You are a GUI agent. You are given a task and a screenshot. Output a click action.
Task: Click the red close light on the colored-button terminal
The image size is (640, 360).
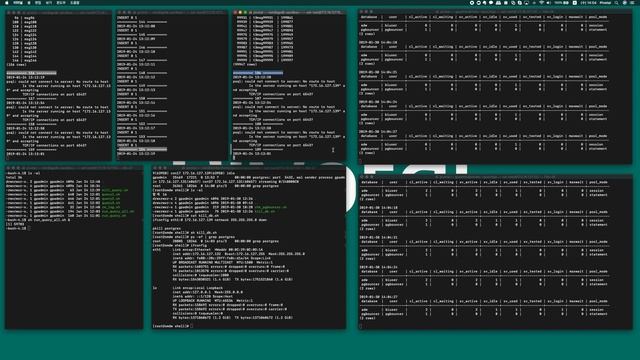click(236, 13)
